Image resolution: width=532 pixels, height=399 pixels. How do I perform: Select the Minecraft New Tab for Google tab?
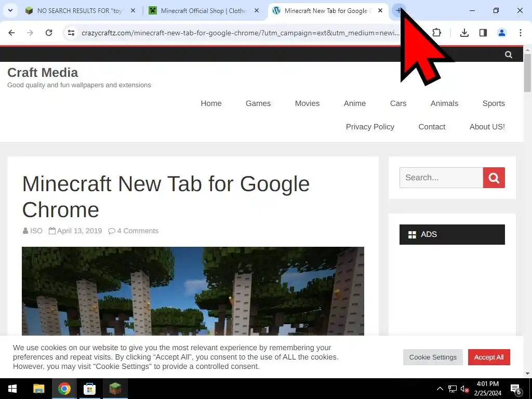322,11
